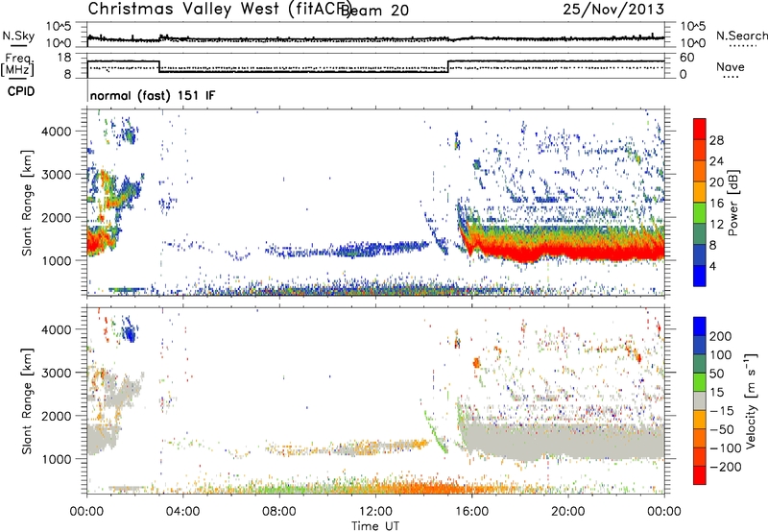
Task: Click the blue swatch of the Power colorbar
Action: 699,276
